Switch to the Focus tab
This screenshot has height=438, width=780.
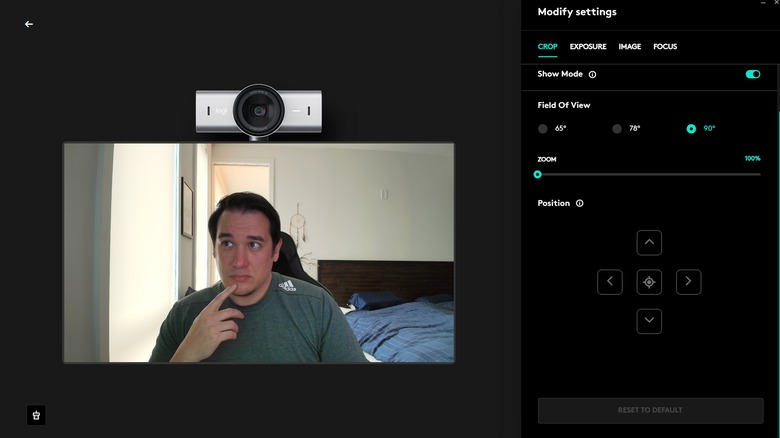click(665, 47)
